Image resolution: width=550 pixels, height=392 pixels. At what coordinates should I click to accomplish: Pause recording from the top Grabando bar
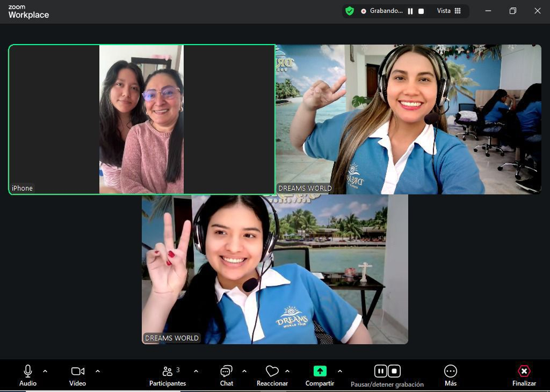(410, 11)
